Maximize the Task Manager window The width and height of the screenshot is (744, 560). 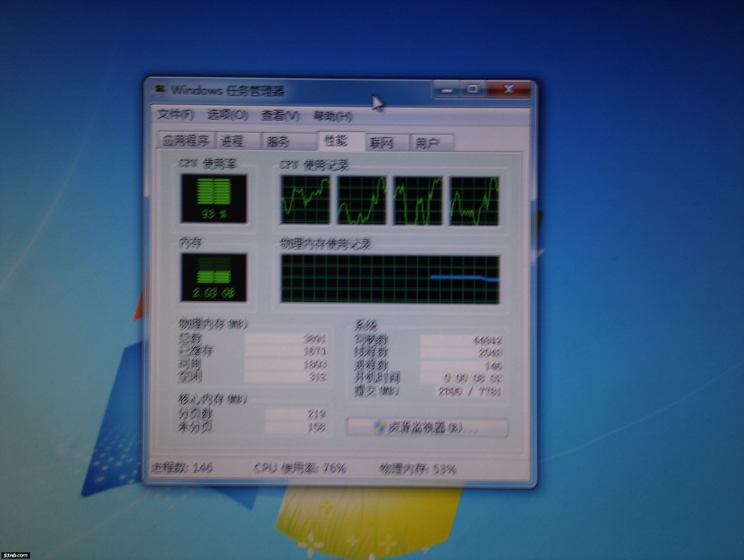pos(472,89)
